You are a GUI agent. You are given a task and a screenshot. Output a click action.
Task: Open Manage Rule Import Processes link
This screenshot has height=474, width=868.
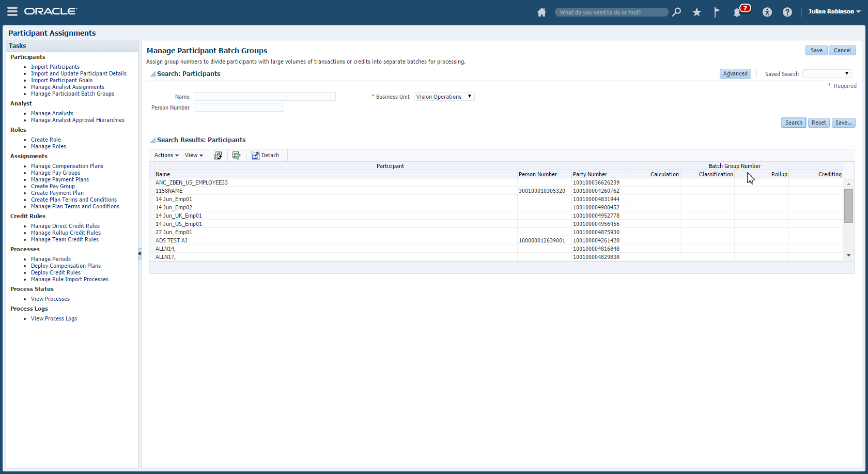point(70,279)
